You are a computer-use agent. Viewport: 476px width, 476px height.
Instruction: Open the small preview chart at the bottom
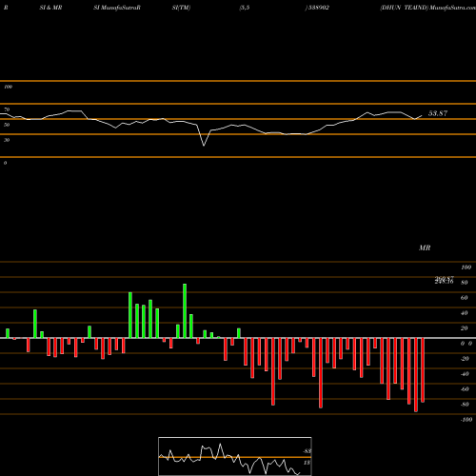(235, 456)
